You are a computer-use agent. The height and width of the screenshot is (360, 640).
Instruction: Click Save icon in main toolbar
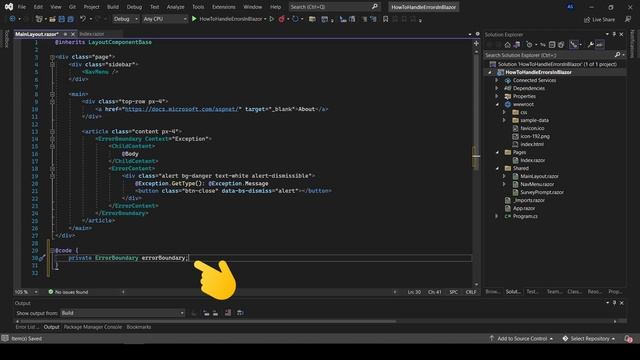tap(62, 19)
